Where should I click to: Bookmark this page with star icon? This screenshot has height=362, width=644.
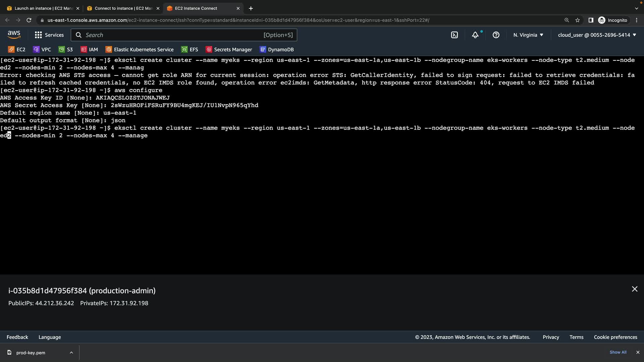(577, 20)
